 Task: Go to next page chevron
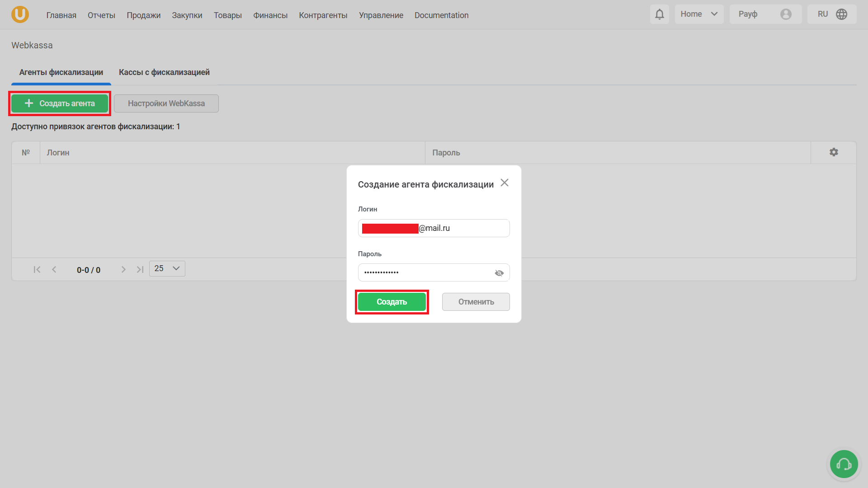[123, 270]
